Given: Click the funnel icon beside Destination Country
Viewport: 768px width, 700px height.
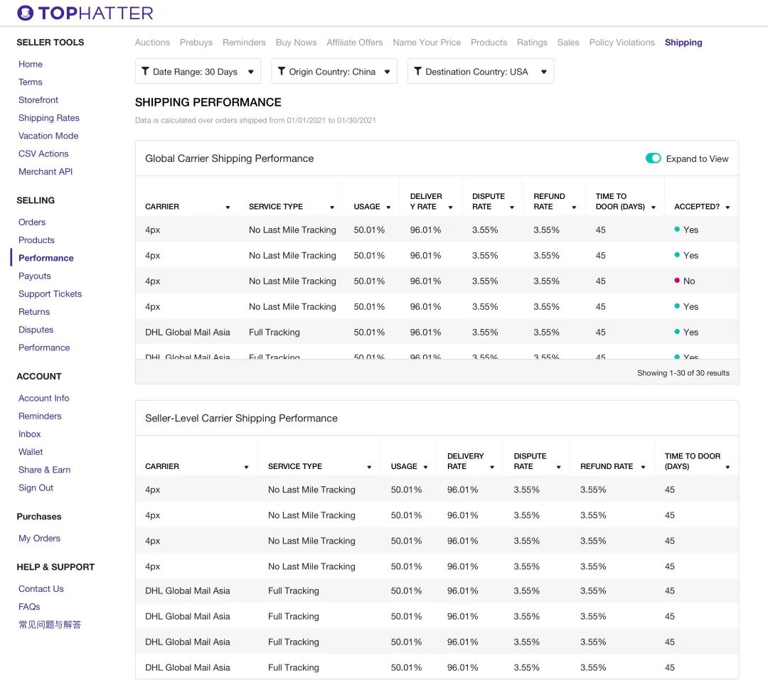Looking at the screenshot, I should click(418, 72).
